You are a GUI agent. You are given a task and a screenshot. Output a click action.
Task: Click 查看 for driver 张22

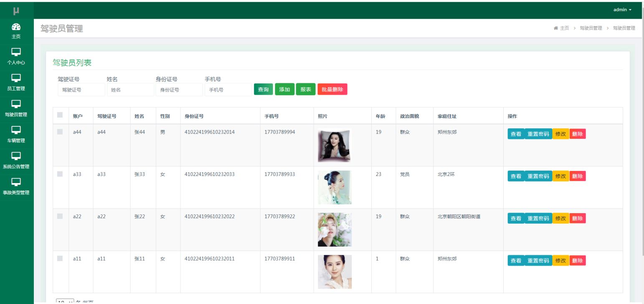click(516, 218)
